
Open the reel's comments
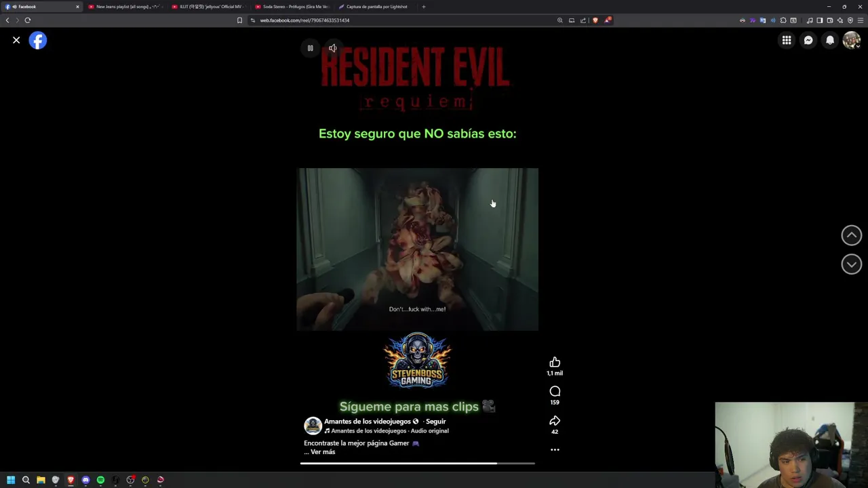click(x=555, y=392)
